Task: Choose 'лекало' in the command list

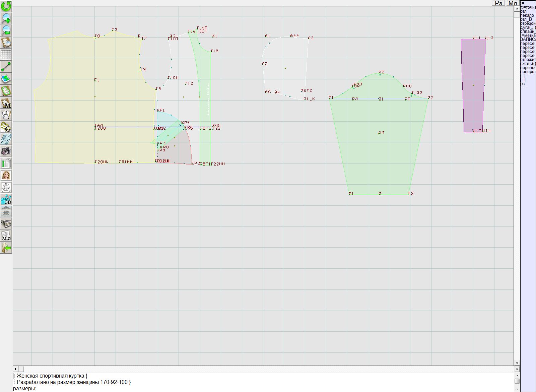Action: [x=527, y=15]
